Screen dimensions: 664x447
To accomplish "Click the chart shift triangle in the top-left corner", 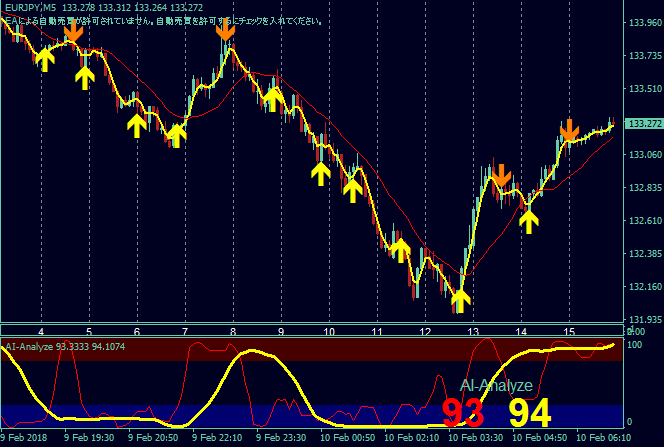I will click(6, 5).
